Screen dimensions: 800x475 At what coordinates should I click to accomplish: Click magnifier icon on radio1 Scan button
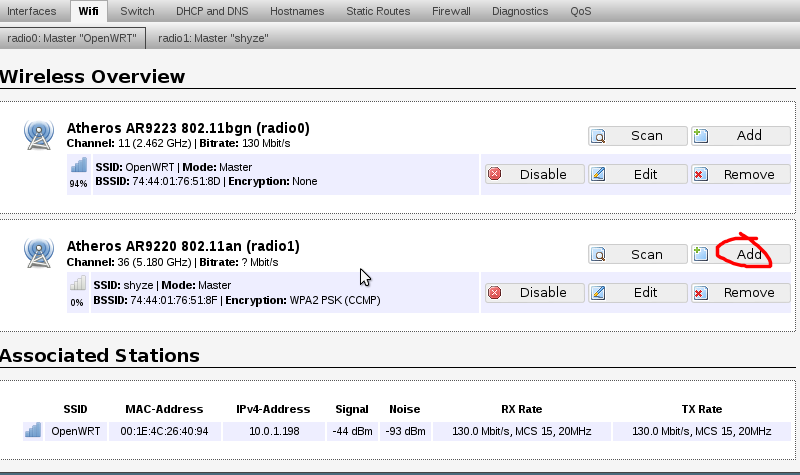coord(598,255)
